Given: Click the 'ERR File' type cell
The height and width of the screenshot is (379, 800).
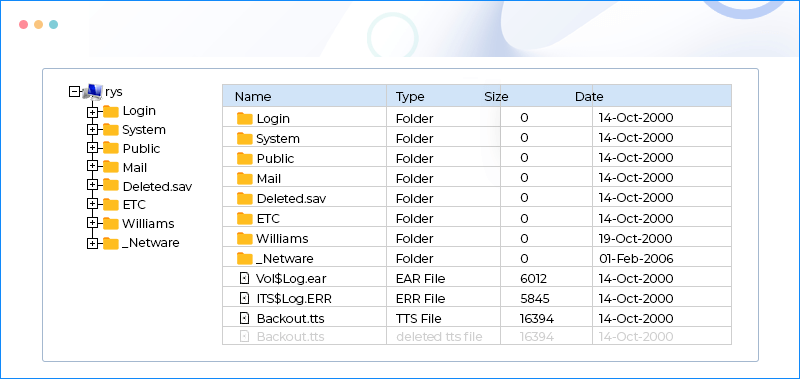Looking at the screenshot, I should 420,298.
